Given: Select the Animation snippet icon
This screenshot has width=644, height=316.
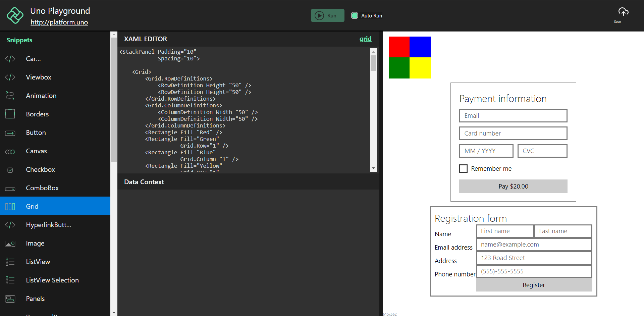Looking at the screenshot, I should [10, 96].
